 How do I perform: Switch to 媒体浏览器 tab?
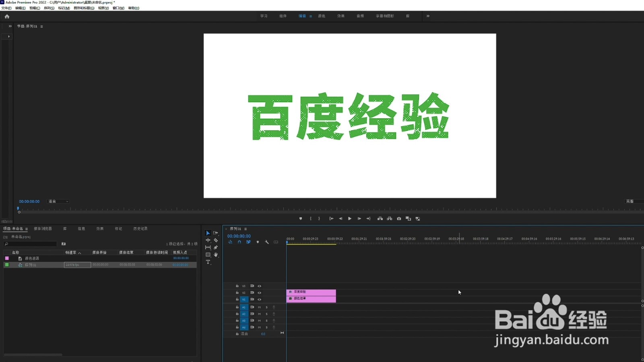pyautogui.click(x=43, y=228)
